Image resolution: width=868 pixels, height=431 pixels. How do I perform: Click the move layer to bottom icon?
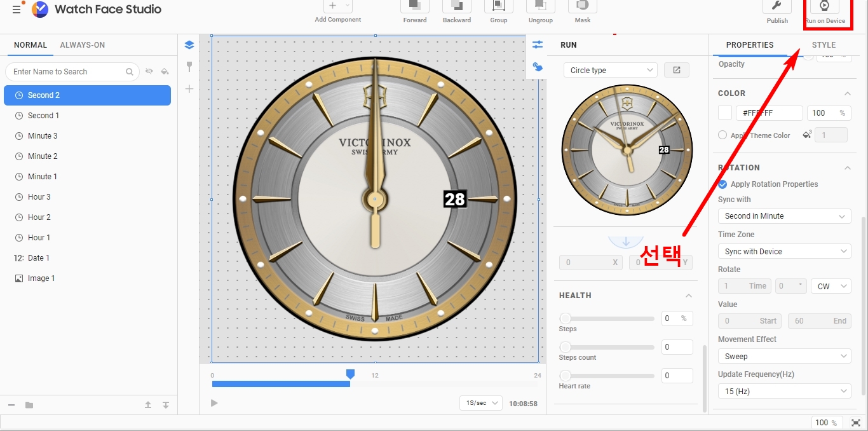[x=166, y=405]
